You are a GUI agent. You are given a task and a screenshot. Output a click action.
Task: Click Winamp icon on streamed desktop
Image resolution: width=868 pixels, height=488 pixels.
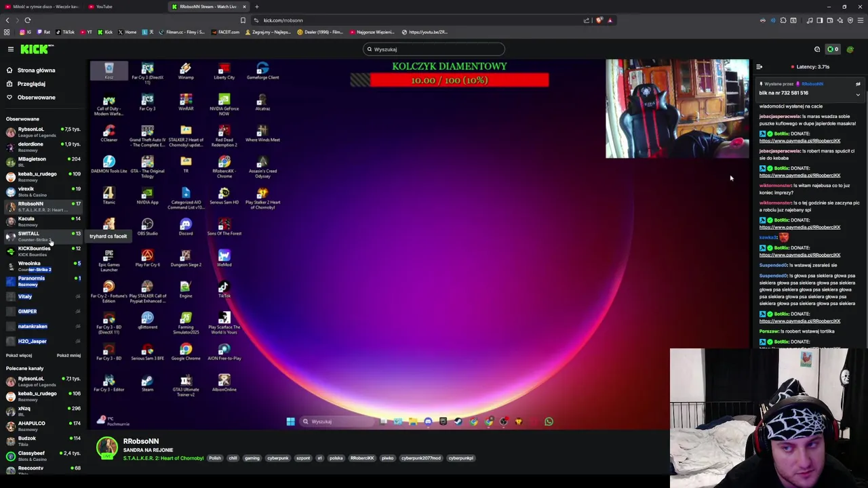186,71
